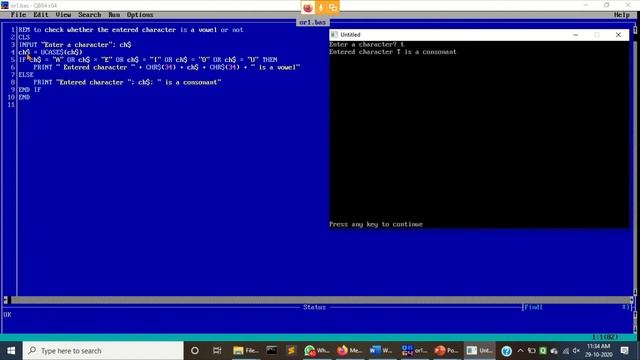640x360 pixels.
Task: Click the battery icon in system tray
Action: (531, 351)
